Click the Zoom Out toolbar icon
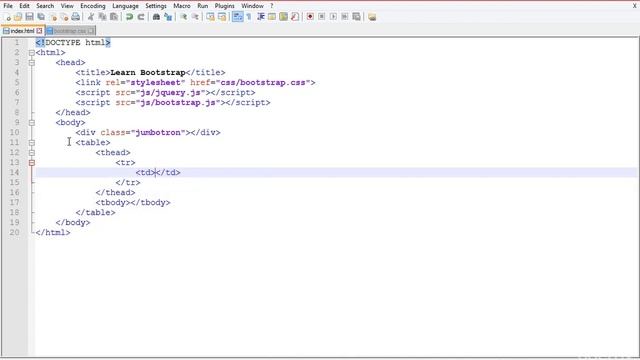640x360 pixels. (195, 17)
